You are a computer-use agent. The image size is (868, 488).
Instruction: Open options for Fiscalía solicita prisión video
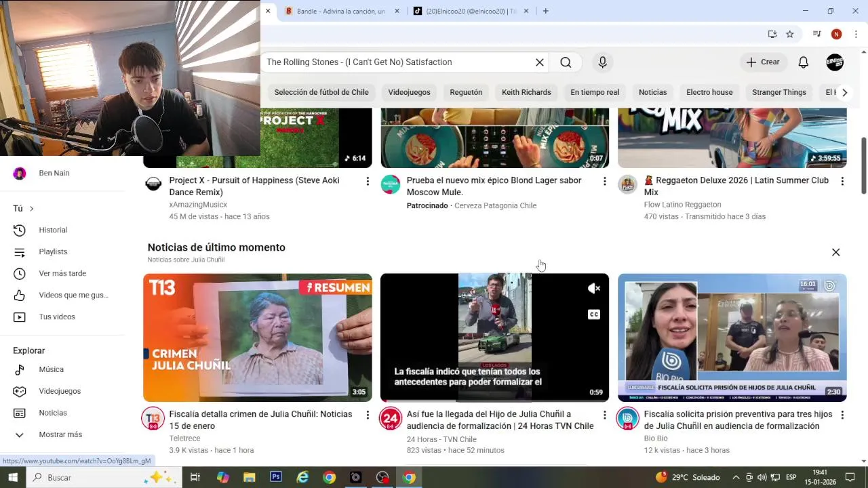coord(842,415)
